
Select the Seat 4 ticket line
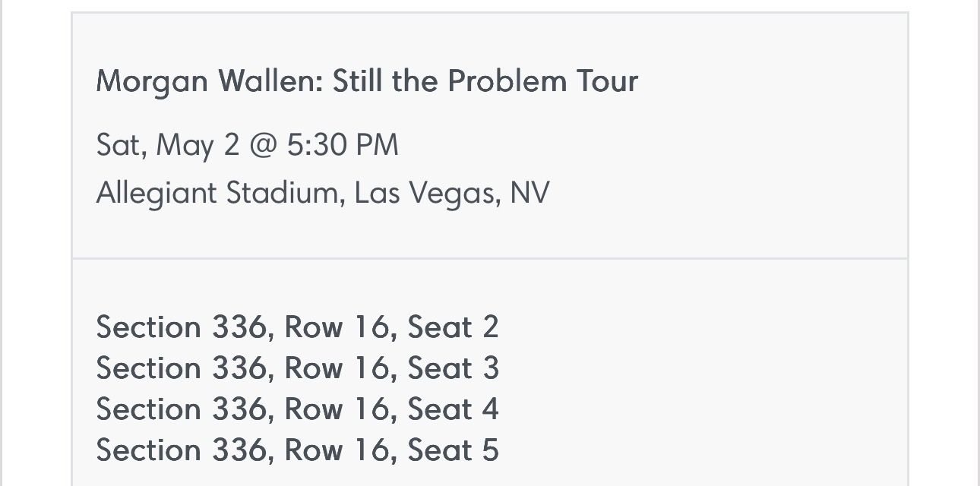pos(297,409)
